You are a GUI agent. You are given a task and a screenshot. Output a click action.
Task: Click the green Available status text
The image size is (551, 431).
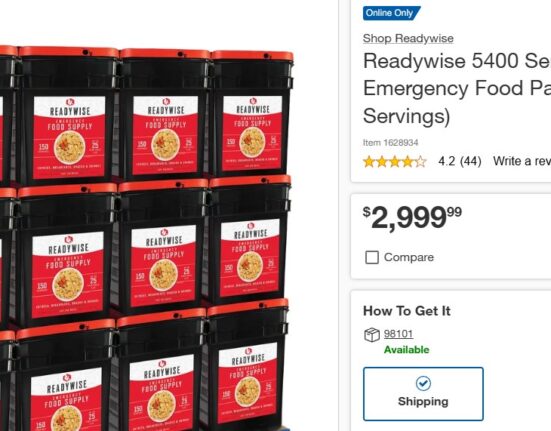coord(407,350)
